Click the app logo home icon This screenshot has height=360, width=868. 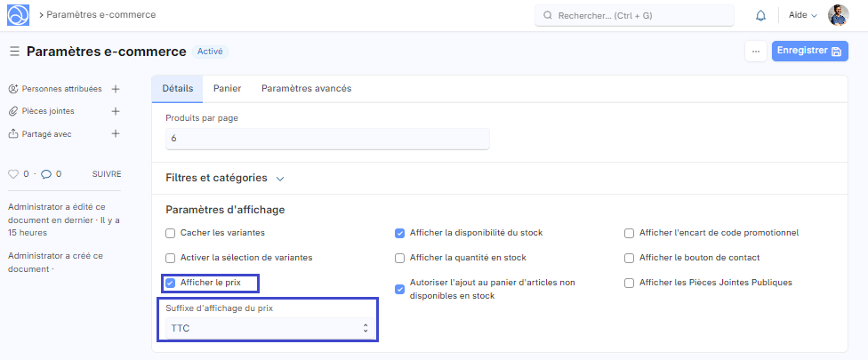tap(18, 15)
